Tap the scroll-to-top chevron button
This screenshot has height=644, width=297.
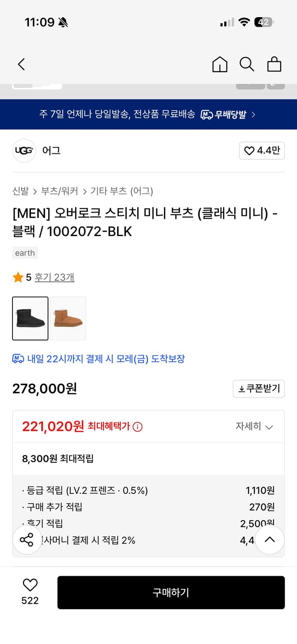tap(270, 539)
